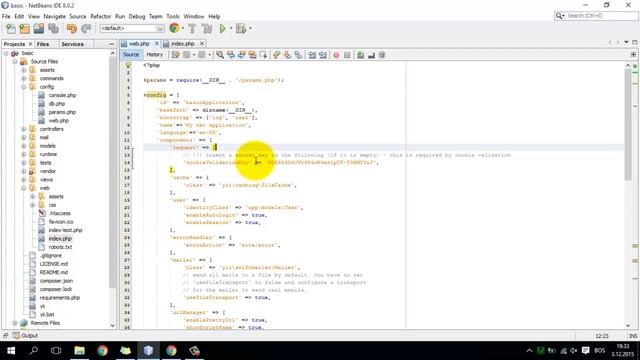
Task: Select db.php in config folder
Action: pos(57,104)
